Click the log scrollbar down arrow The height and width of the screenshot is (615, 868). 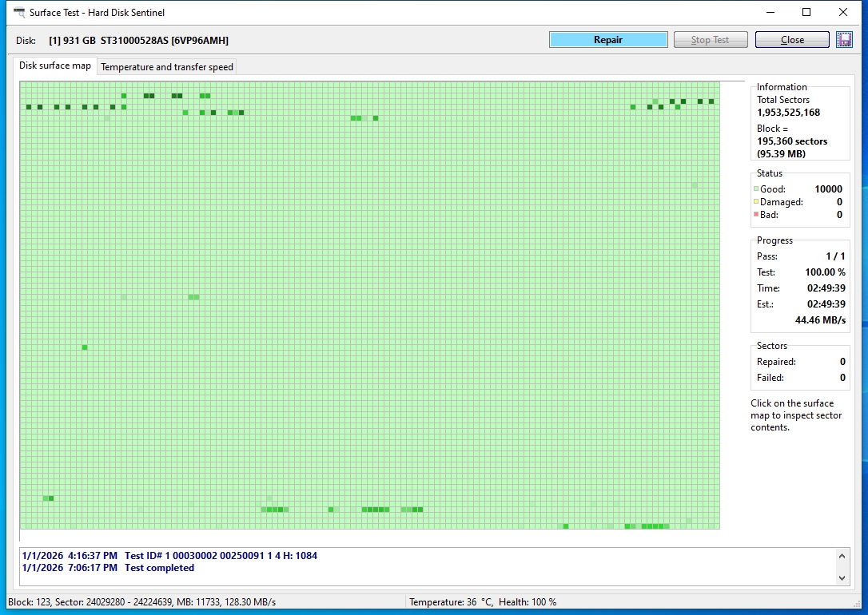[x=842, y=578]
